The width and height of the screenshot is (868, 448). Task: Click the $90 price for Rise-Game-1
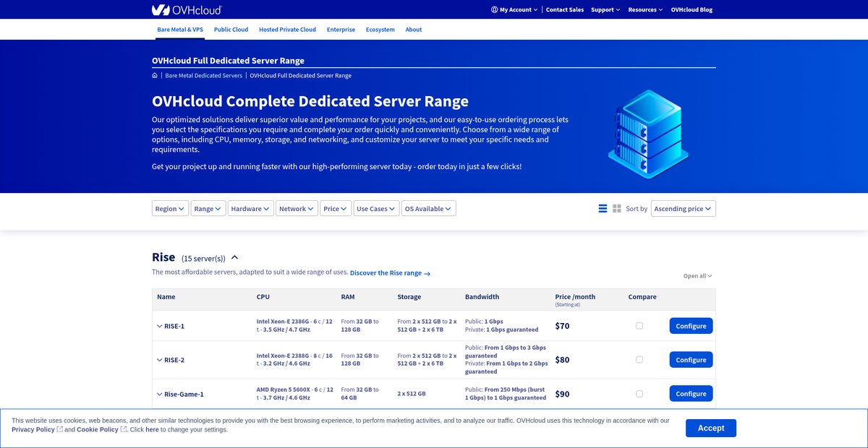[562, 394]
